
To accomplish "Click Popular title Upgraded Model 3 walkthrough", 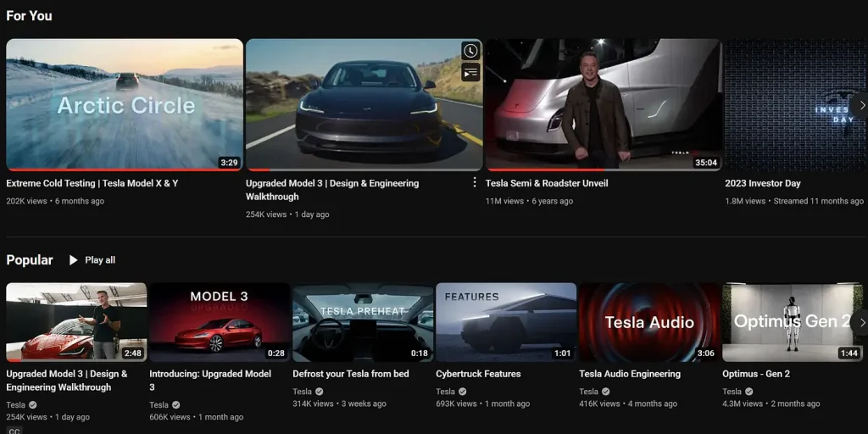I will click(x=66, y=381).
